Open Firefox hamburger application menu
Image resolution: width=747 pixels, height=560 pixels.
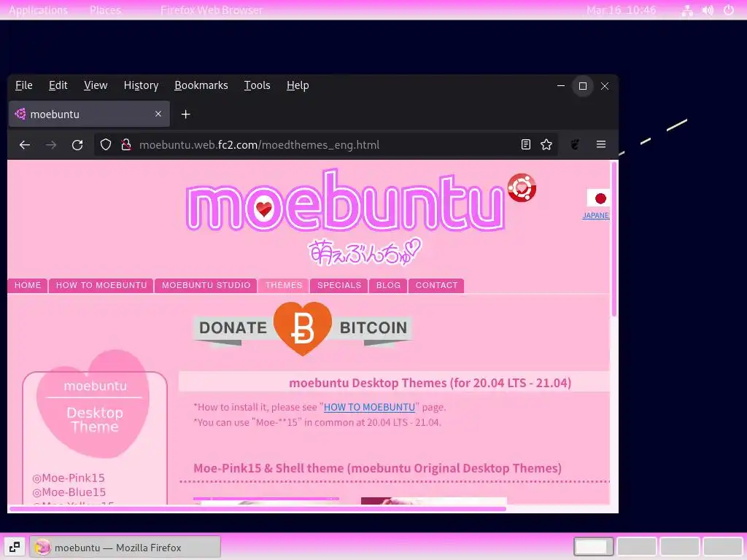[601, 144]
